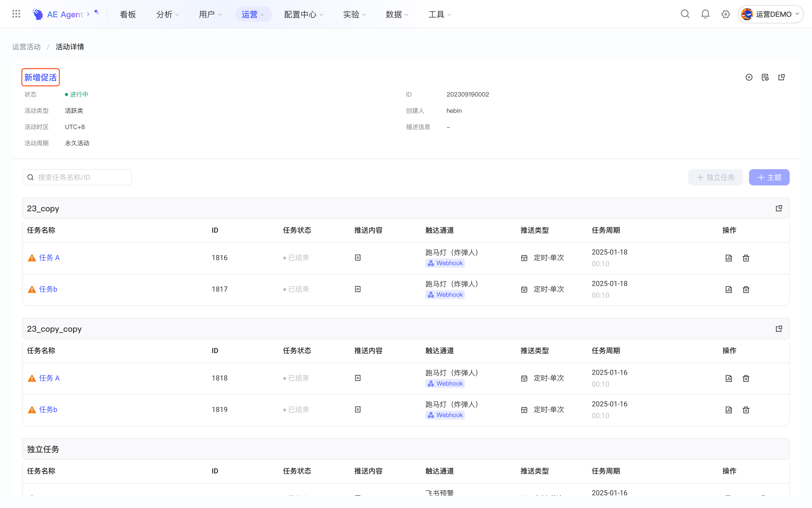Viewport: 812px width, 508px height.
Task: Open the 运营DEMO account dropdown
Action: pyautogui.click(x=770, y=14)
